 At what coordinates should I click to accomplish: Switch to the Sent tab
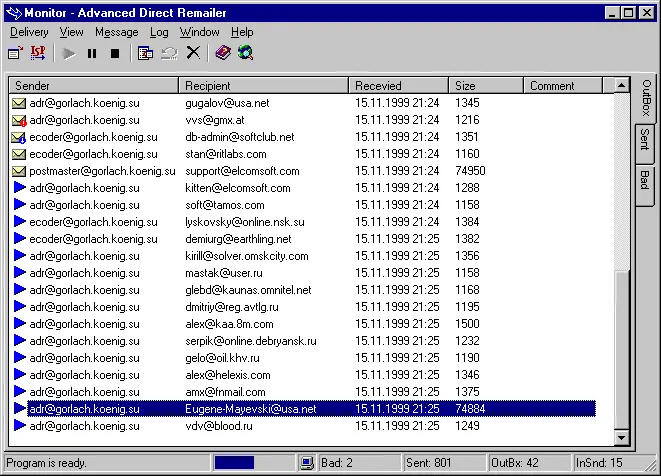[645, 140]
